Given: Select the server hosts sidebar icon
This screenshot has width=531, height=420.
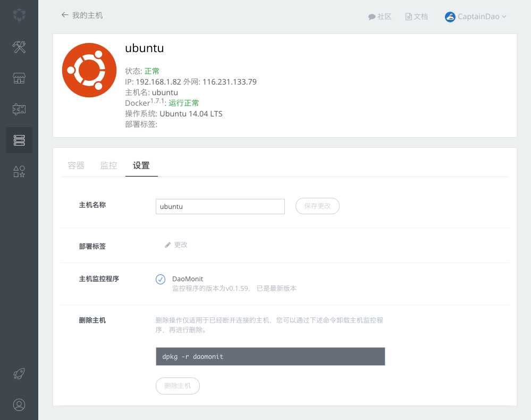Looking at the screenshot, I should click(19, 140).
